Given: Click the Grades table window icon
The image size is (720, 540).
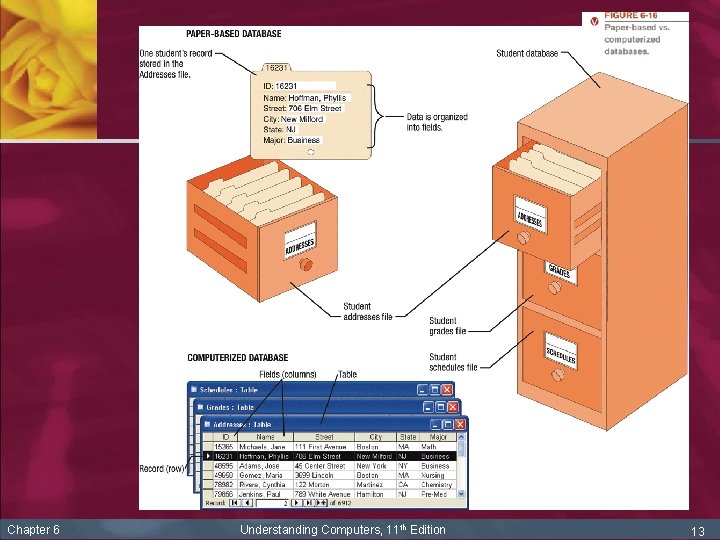Looking at the screenshot, I should pos(200,407).
